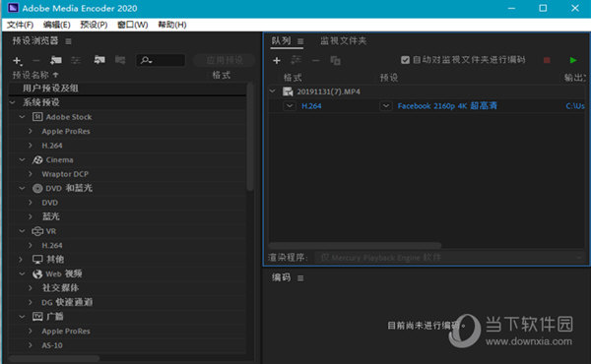Click the Adobe Stock category icon
591x364 pixels.
(37, 117)
